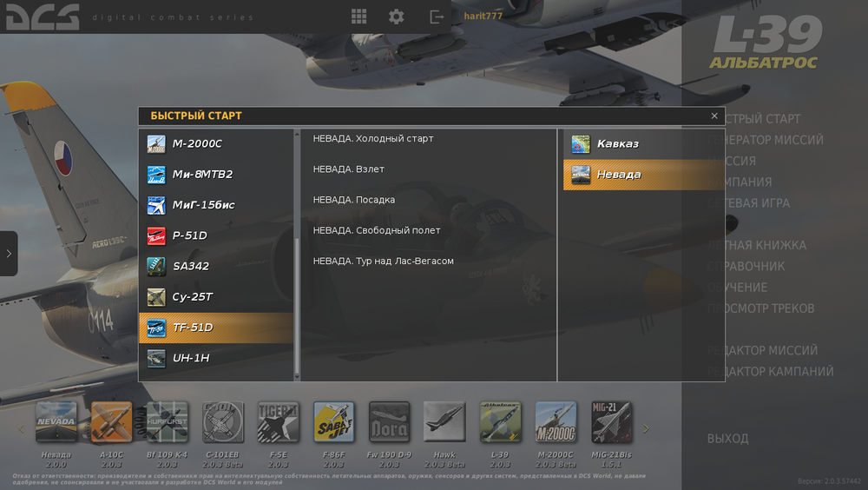Open ОБУЧЕНИЕ in main menu

[x=737, y=288]
